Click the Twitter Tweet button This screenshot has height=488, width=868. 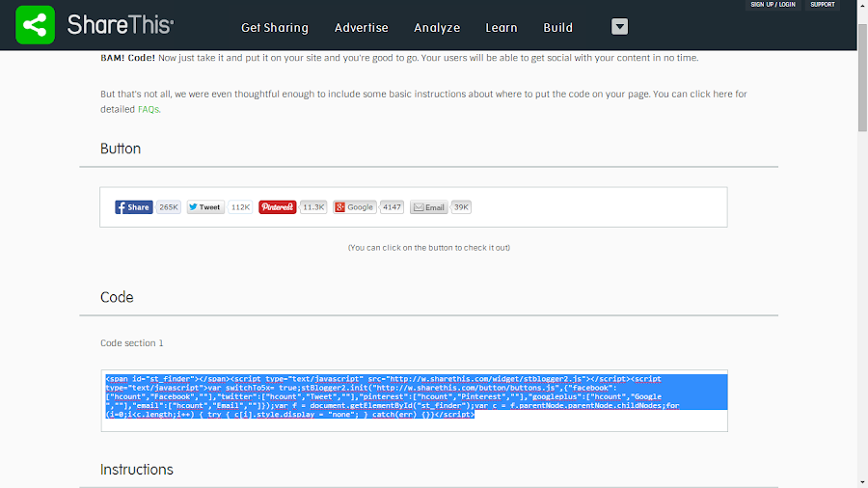pos(205,207)
